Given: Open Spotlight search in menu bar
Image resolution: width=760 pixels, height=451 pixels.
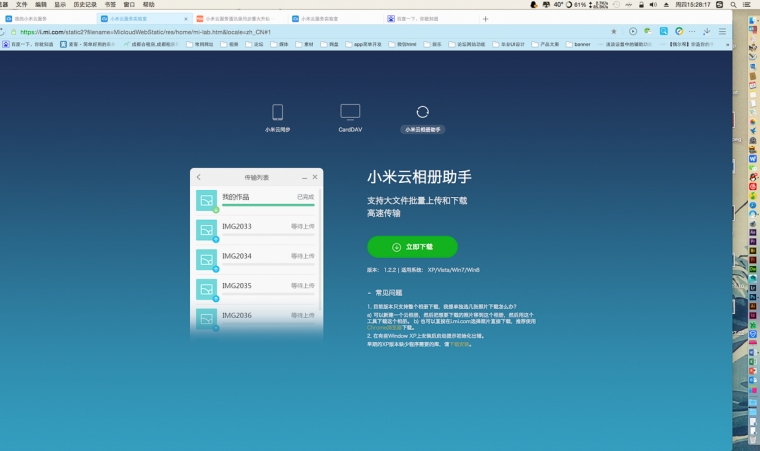Looking at the screenshot, I should tap(733, 4).
